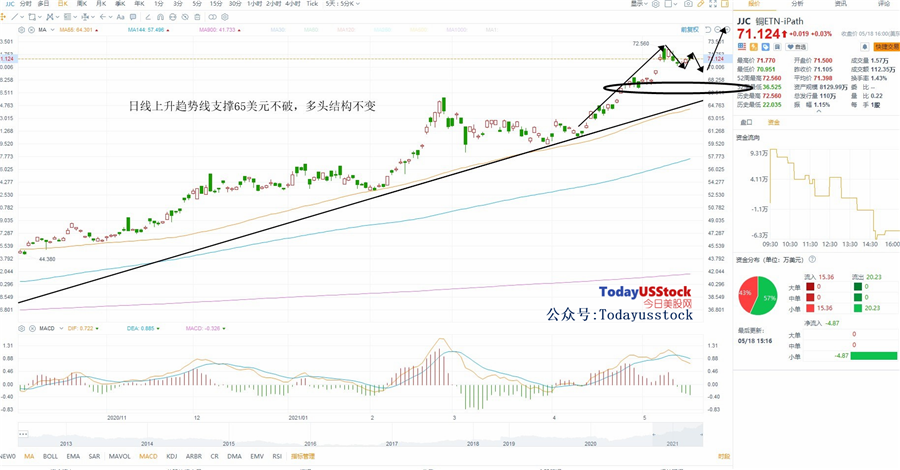Toggle the orange pencil drawing mode
Screen dimensions: 900x470
tap(701, 4)
